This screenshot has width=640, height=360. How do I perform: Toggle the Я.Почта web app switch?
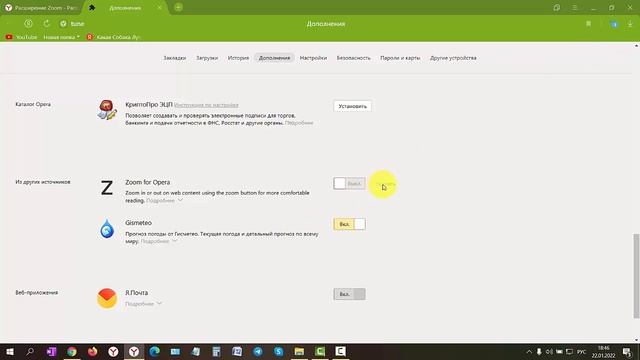(x=349, y=294)
